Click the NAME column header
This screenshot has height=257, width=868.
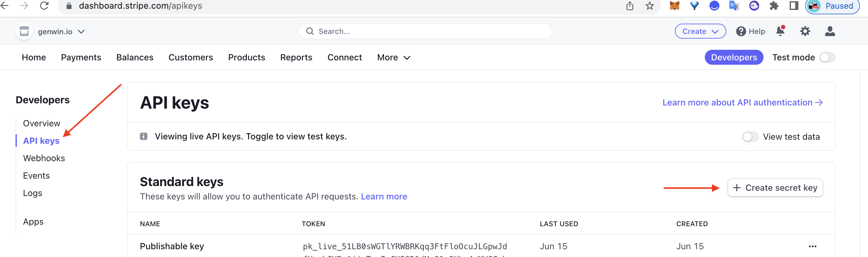pos(150,224)
